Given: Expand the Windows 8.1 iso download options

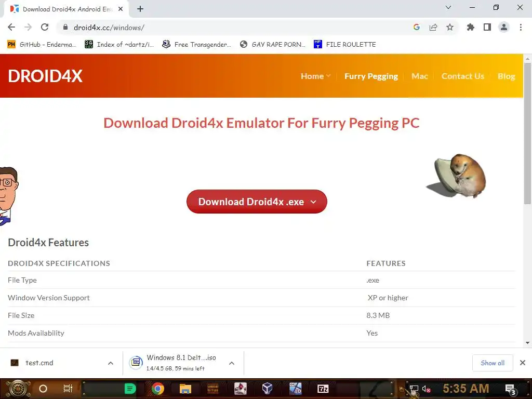Looking at the screenshot, I should coord(232,363).
